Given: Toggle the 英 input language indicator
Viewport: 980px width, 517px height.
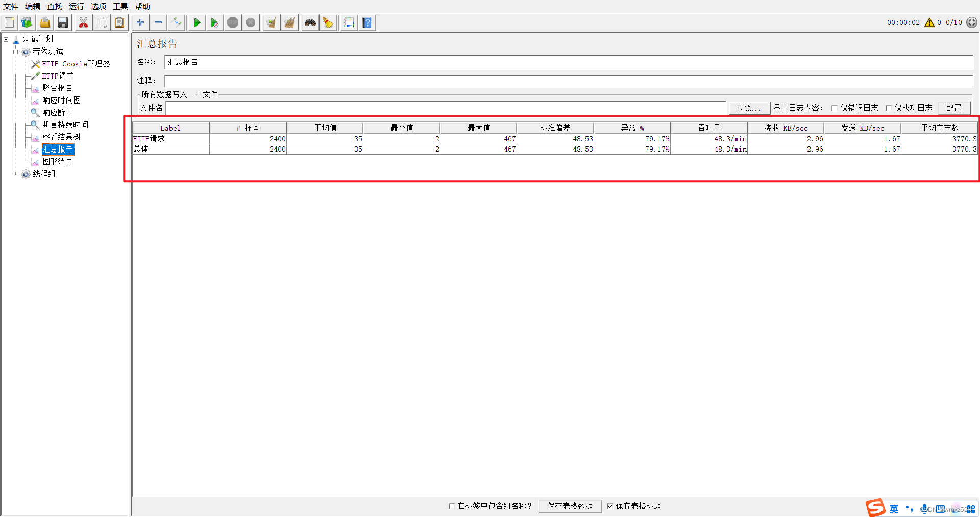Looking at the screenshot, I should [x=894, y=509].
